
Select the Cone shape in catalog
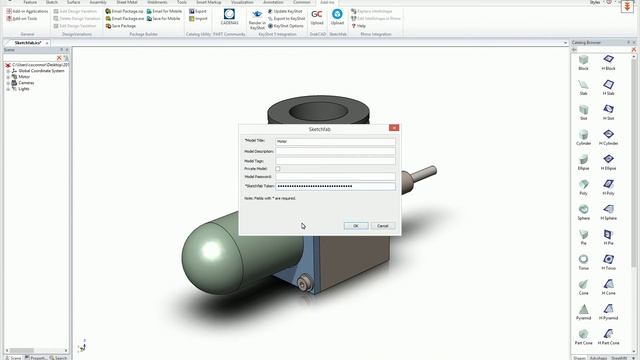pyautogui.click(x=584, y=287)
